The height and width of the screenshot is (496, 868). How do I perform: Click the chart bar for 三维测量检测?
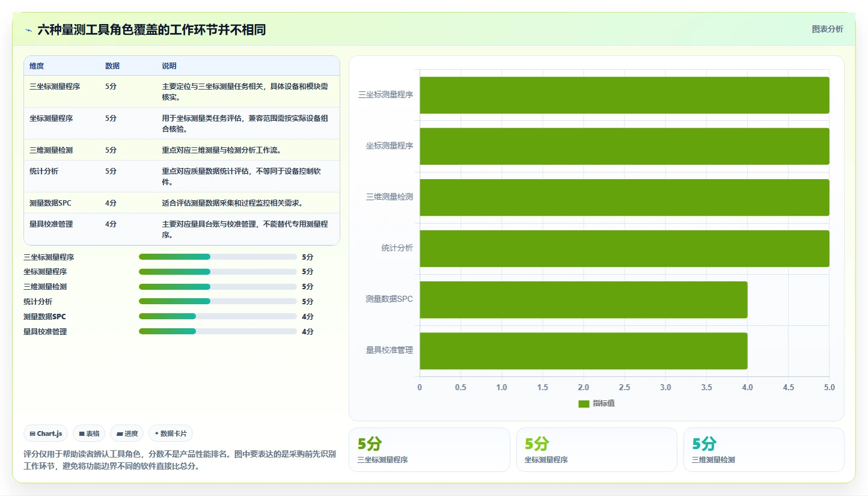coord(625,197)
